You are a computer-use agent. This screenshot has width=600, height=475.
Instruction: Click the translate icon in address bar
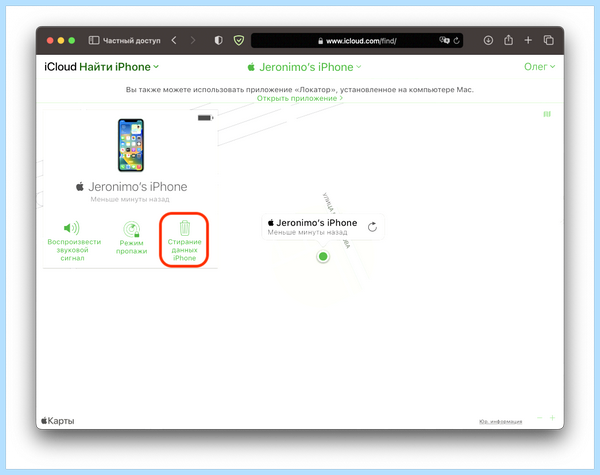click(x=444, y=40)
